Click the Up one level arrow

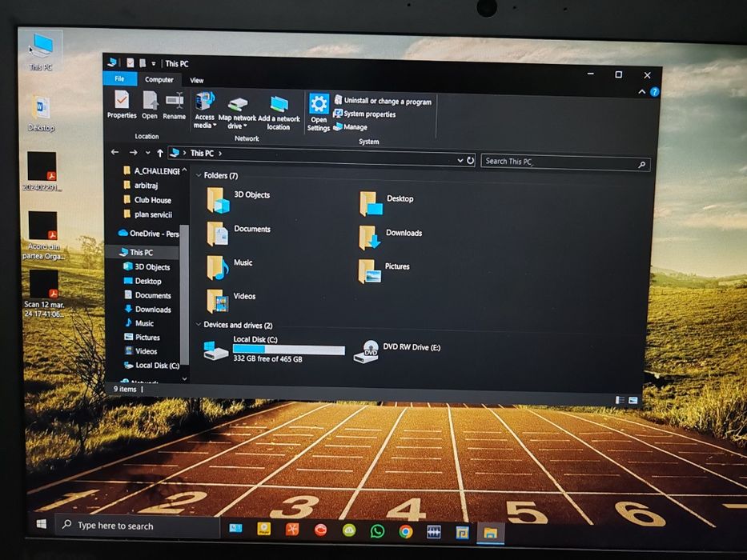click(160, 153)
